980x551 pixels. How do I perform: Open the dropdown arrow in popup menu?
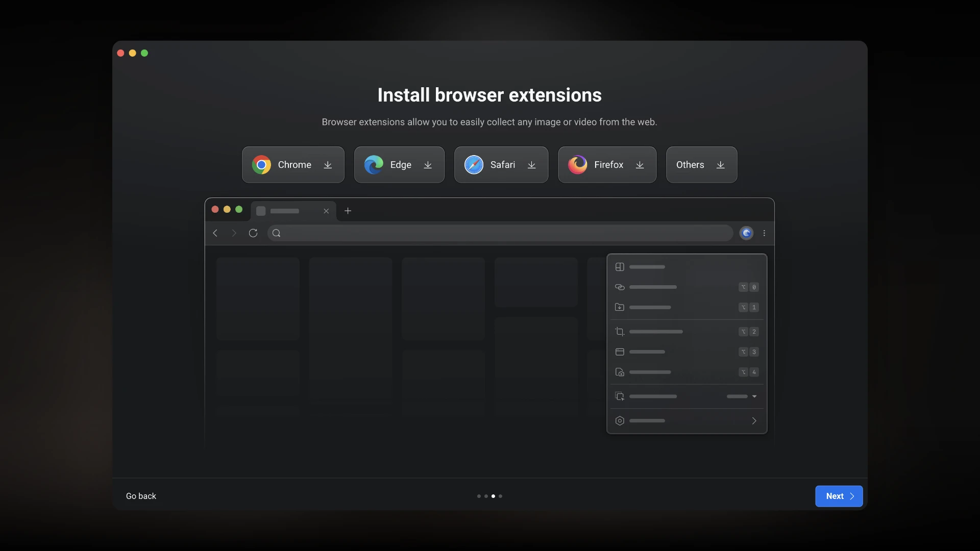point(754,396)
